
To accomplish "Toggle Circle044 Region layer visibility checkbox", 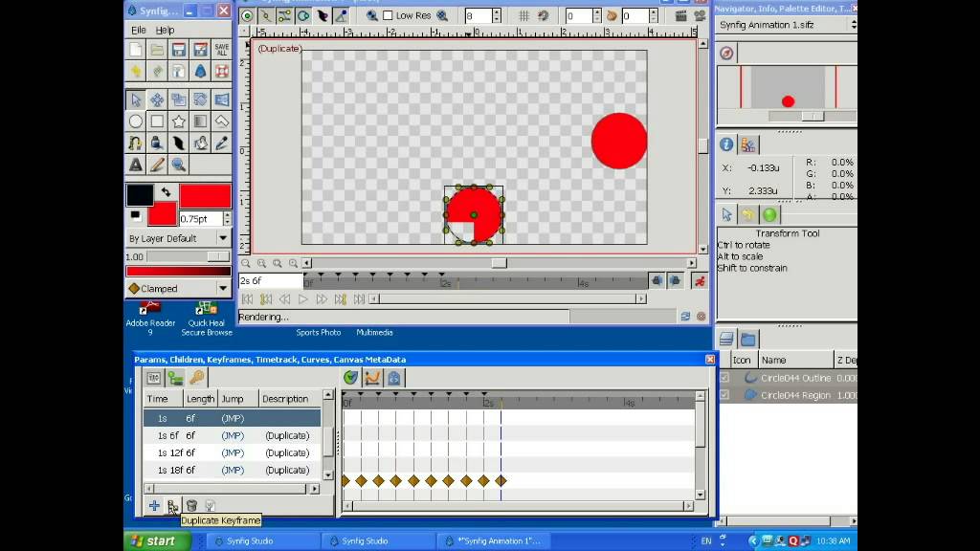I will [x=724, y=395].
